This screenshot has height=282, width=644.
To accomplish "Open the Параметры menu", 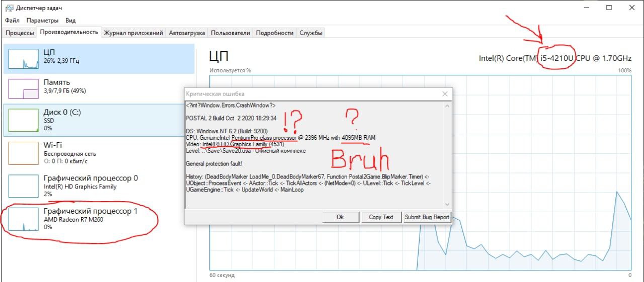I will (x=42, y=21).
